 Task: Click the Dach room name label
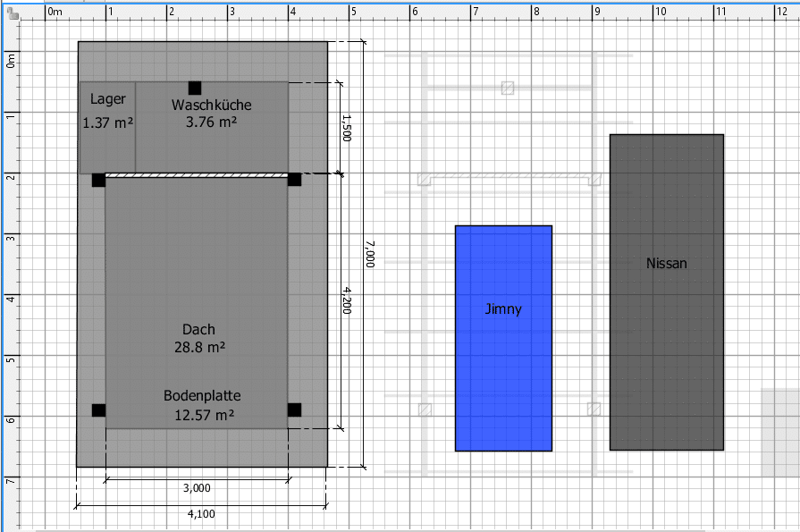198,329
